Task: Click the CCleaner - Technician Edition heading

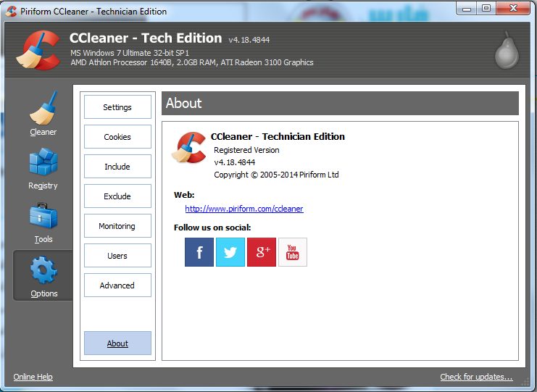Action: pyautogui.click(x=278, y=137)
